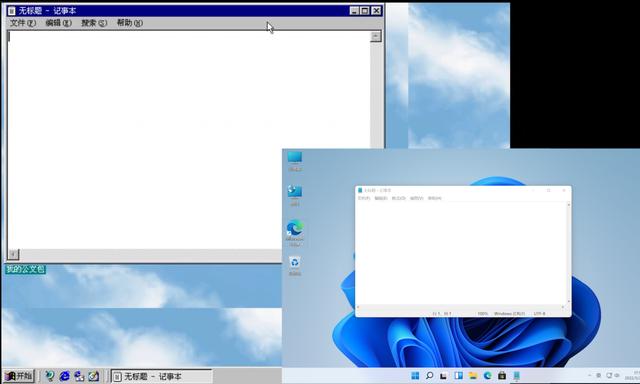Open the first menu (文件) in Windows 11 Notepad
The image size is (640, 384).
364,198
